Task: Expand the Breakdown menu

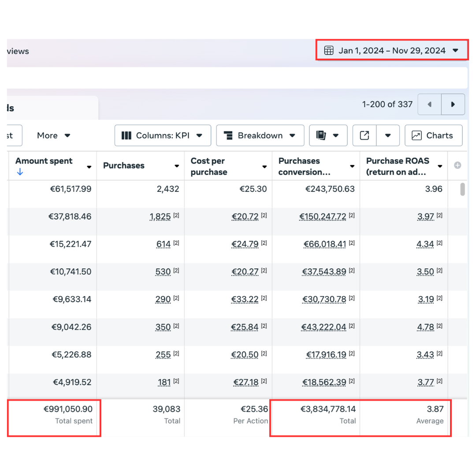Action: tap(260, 136)
